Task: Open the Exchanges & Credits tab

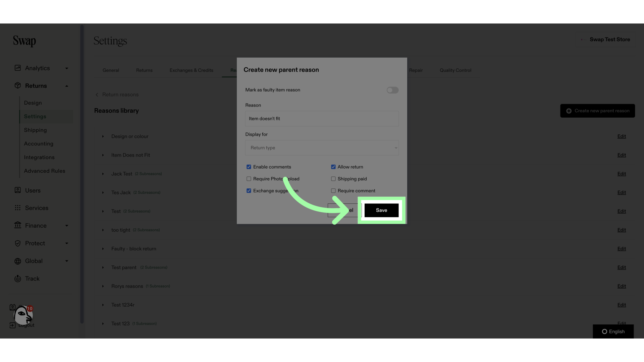Action: point(192,70)
